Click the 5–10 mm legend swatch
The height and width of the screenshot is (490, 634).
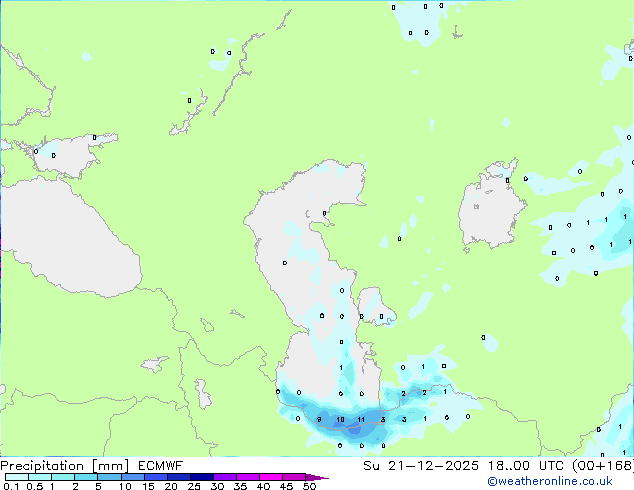click(x=109, y=477)
